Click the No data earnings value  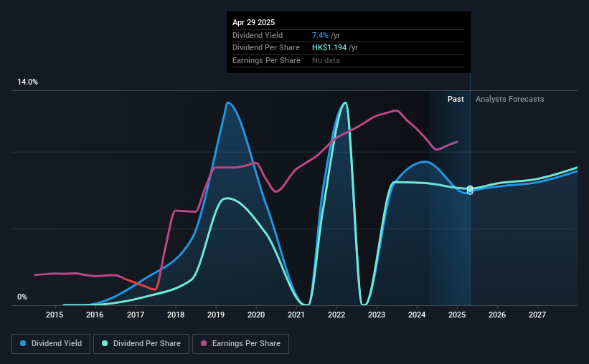point(326,60)
